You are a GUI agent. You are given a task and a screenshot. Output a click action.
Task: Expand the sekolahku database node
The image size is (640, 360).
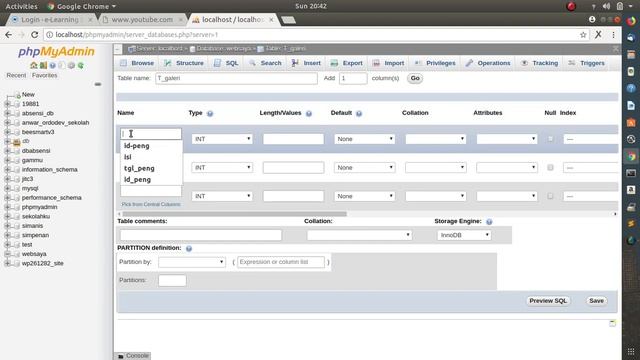pos(7,216)
